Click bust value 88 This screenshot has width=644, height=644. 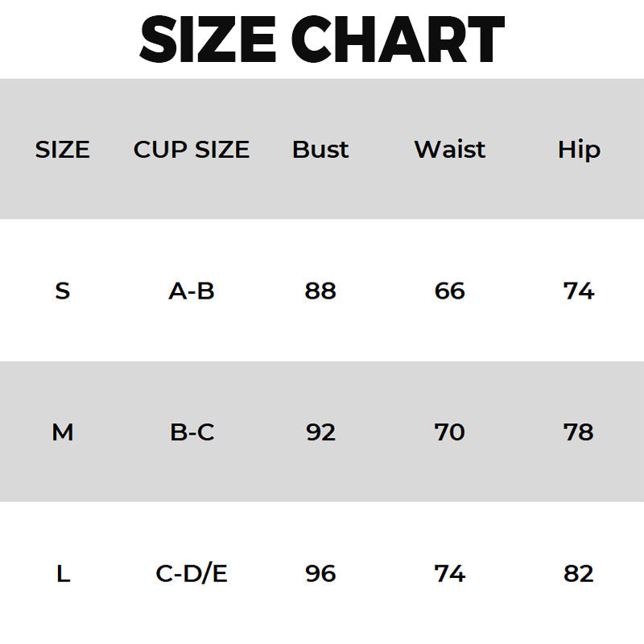[320, 291]
